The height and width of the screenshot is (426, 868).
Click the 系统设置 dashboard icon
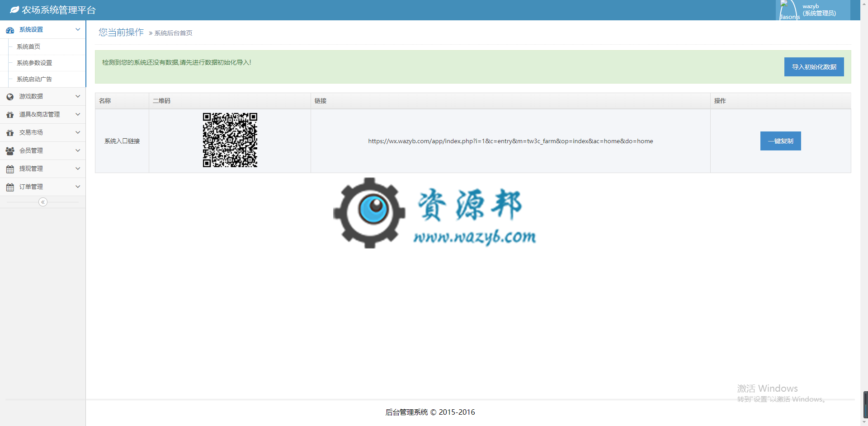point(10,30)
